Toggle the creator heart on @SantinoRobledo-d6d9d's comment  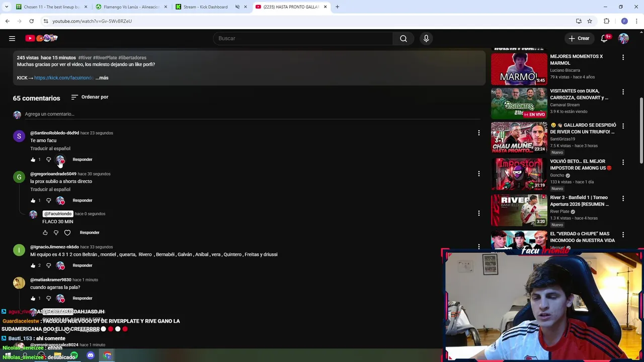pyautogui.click(x=60, y=159)
